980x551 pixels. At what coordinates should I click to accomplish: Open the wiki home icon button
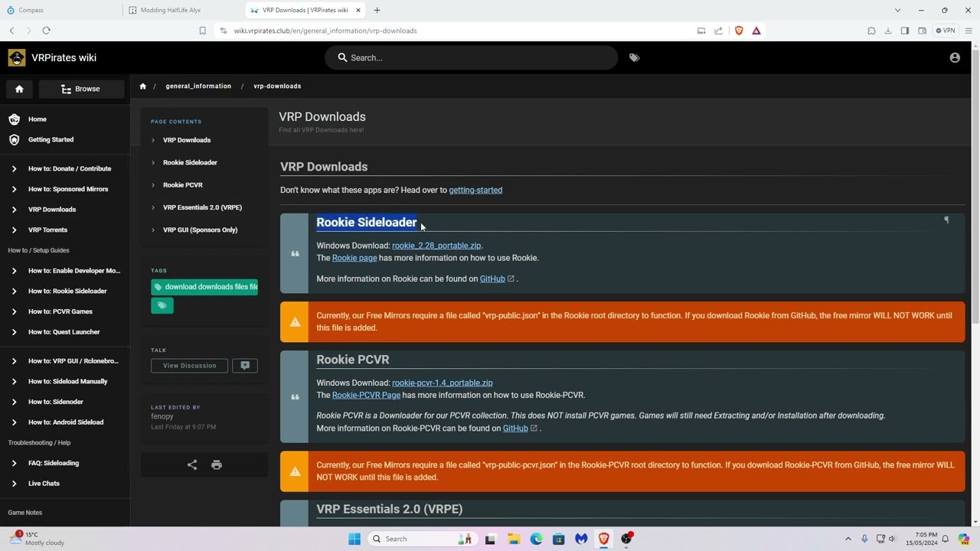click(x=19, y=89)
